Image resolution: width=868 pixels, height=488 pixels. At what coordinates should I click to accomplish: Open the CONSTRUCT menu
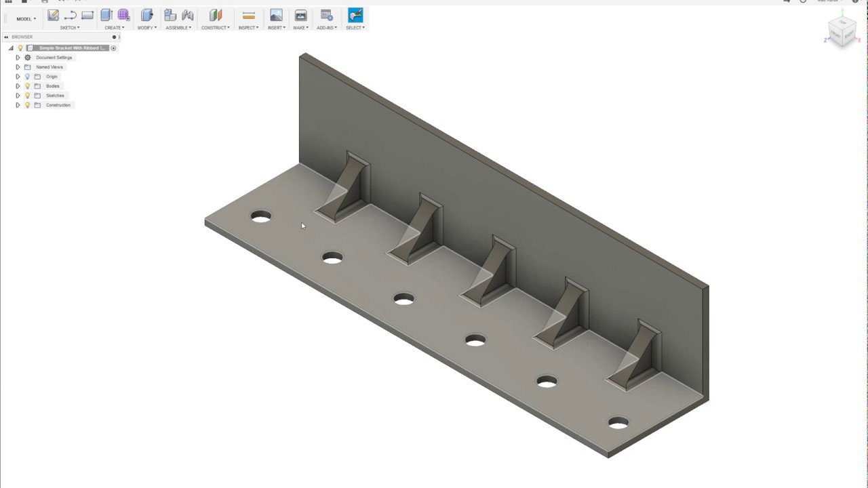tap(216, 28)
